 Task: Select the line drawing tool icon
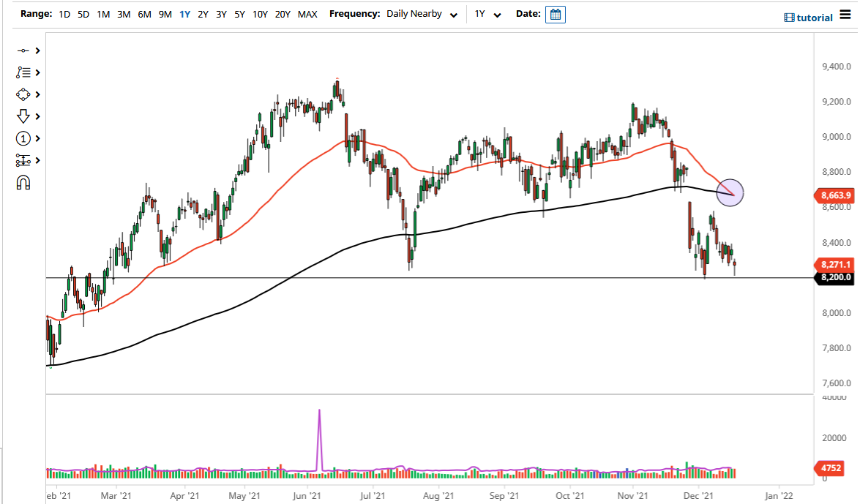click(x=23, y=50)
